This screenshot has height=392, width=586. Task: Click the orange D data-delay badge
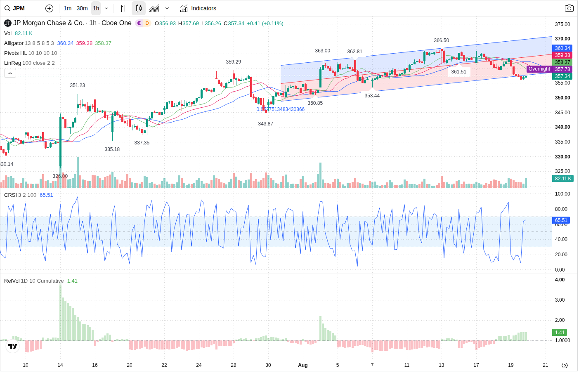click(x=147, y=23)
